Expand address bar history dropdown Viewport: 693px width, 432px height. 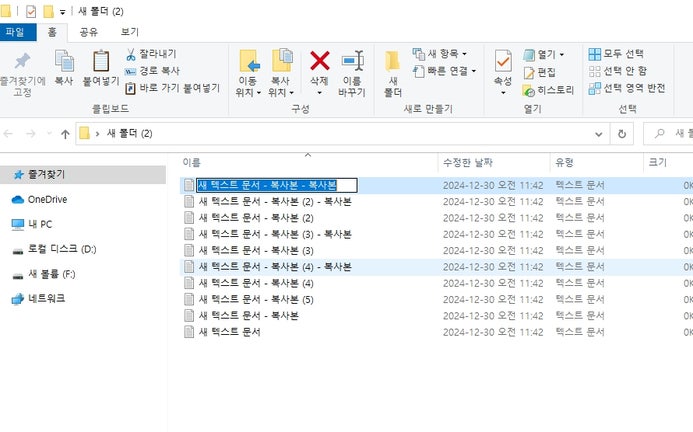[598, 134]
